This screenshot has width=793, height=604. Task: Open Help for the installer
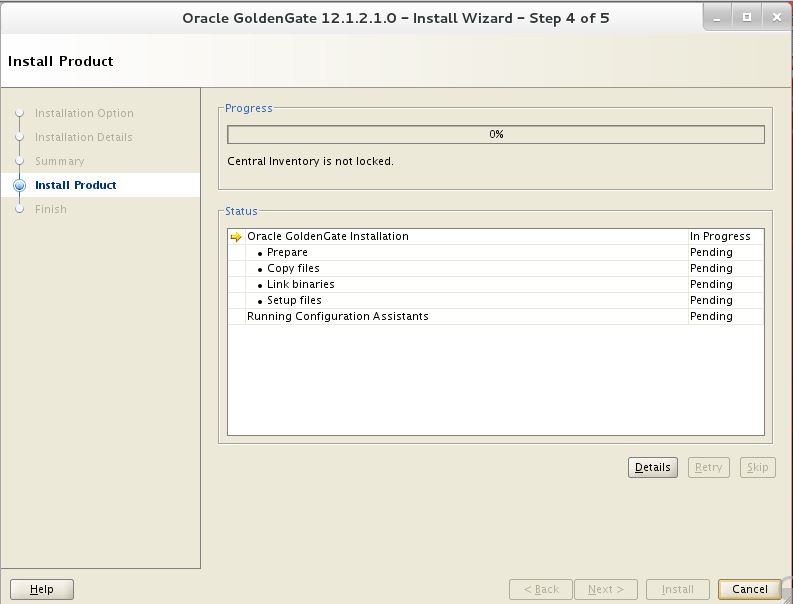[41, 589]
